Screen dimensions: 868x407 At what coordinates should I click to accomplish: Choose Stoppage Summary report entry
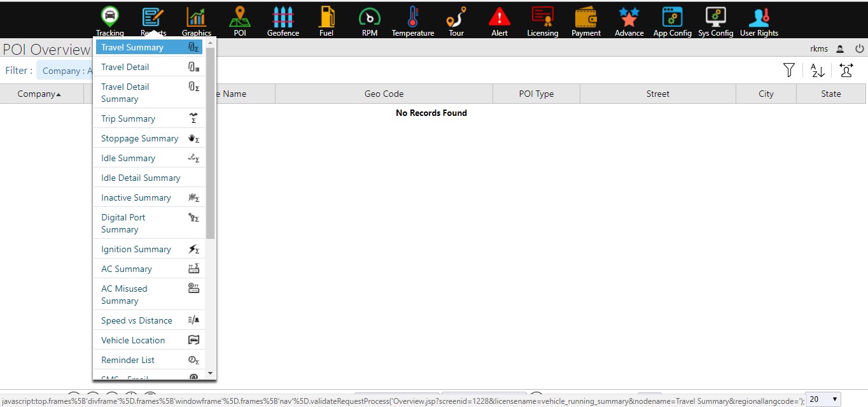click(x=139, y=138)
